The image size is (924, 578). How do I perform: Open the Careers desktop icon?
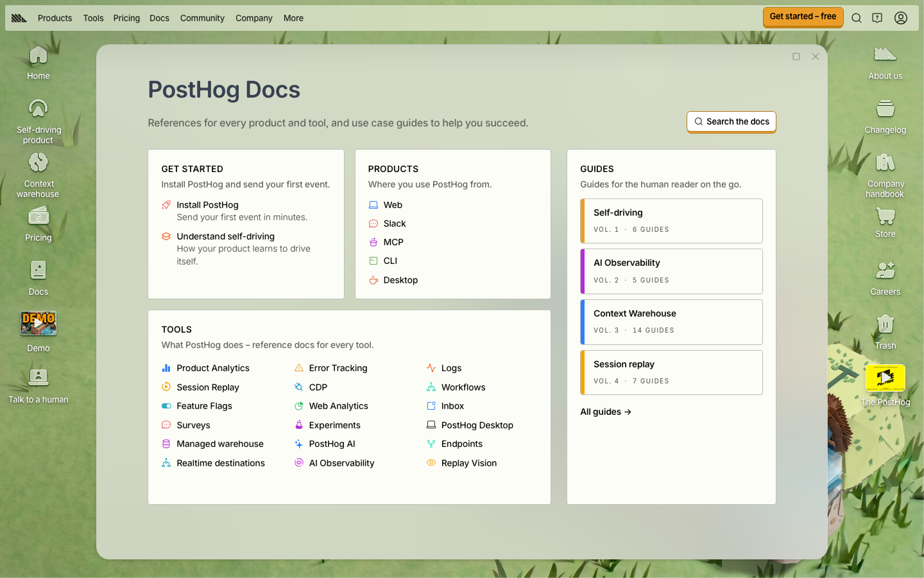(886, 278)
